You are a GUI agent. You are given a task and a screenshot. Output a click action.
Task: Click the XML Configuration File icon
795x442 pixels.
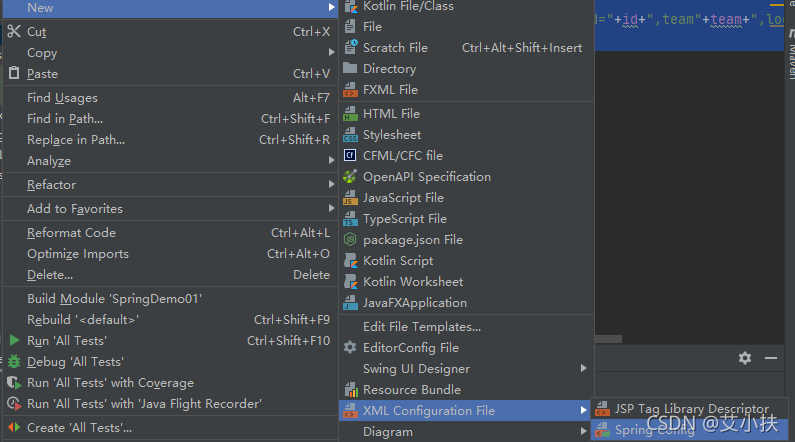tap(350, 411)
